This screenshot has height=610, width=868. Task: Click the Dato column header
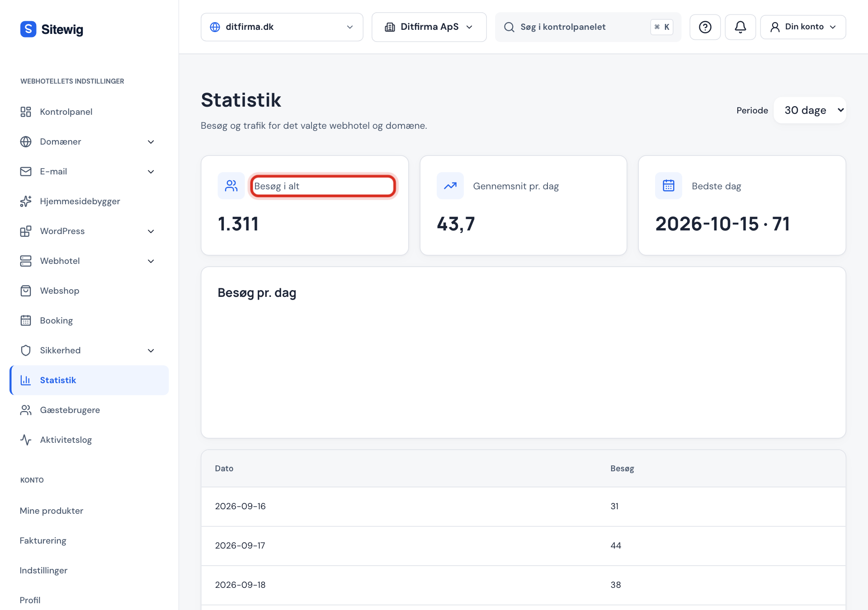224,469
